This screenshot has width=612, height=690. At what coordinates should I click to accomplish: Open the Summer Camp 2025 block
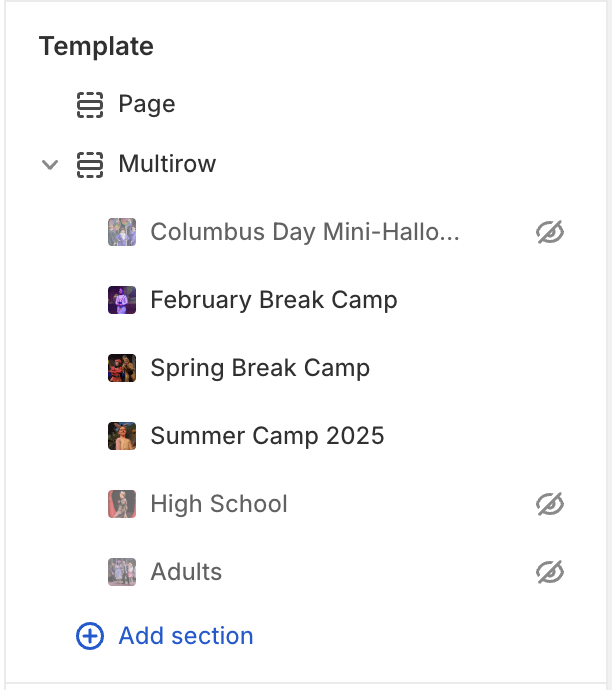pyautogui.click(x=267, y=436)
